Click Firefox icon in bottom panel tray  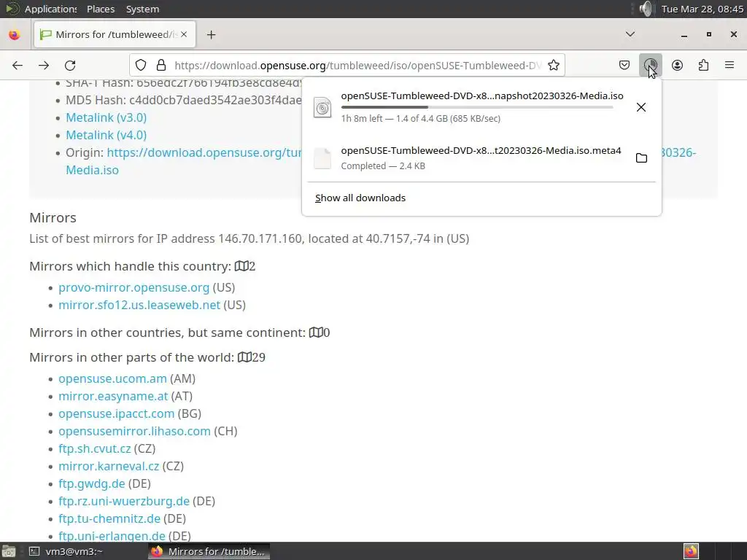point(691,551)
